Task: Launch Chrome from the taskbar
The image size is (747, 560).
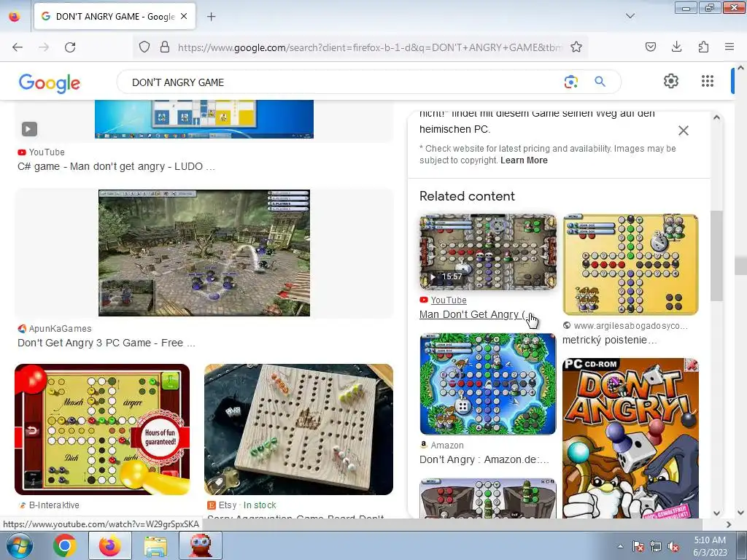Action: [x=65, y=545]
